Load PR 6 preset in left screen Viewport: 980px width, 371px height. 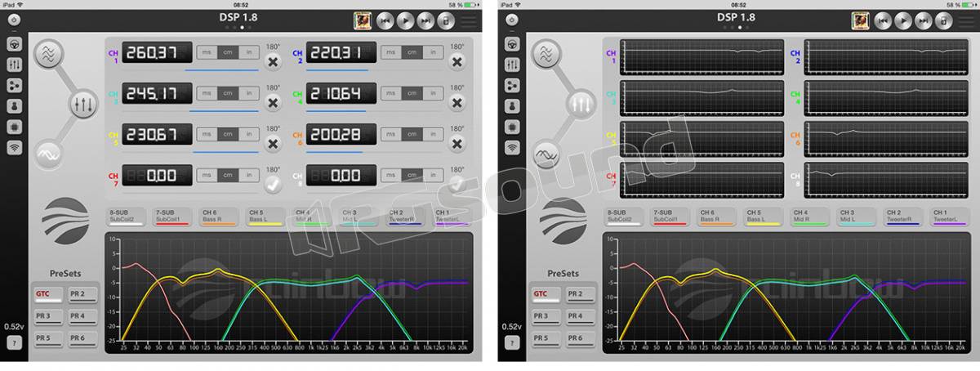[x=82, y=338]
